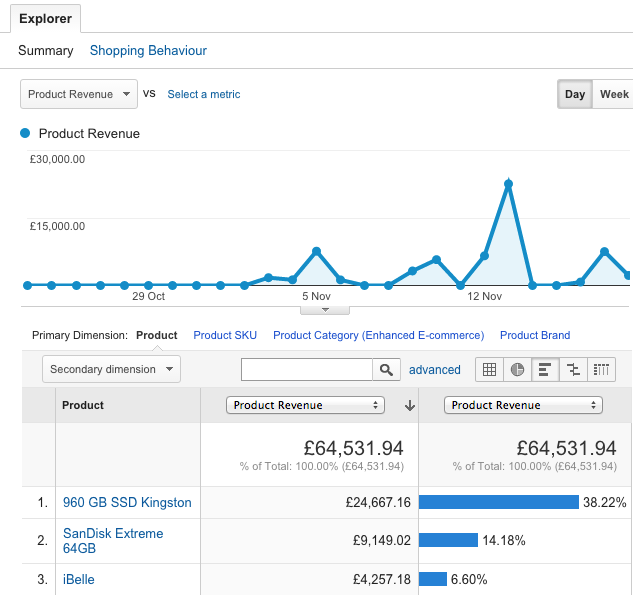Select the comparison view icon
This screenshot has width=639, height=603.
(573, 370)
